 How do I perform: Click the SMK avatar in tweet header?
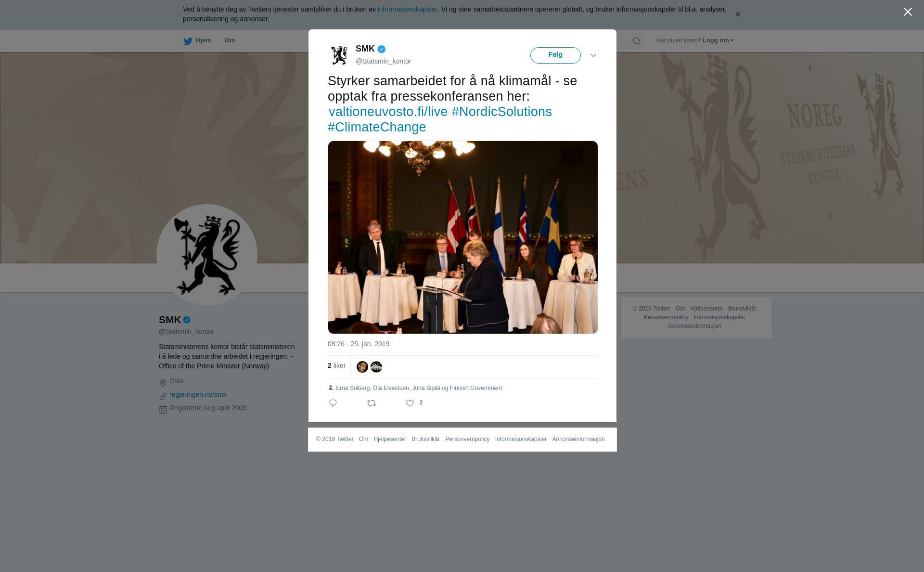click(339, 55)
